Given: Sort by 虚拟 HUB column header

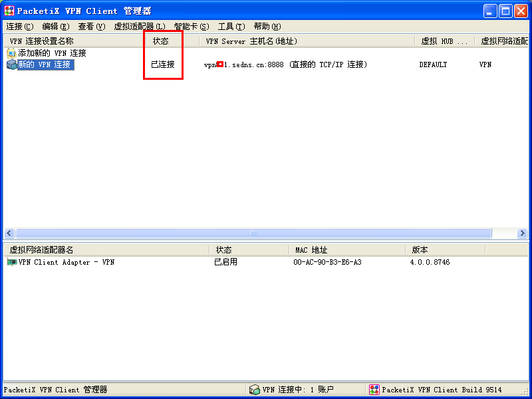Looking at the screenshot, I should pos(445,41).
